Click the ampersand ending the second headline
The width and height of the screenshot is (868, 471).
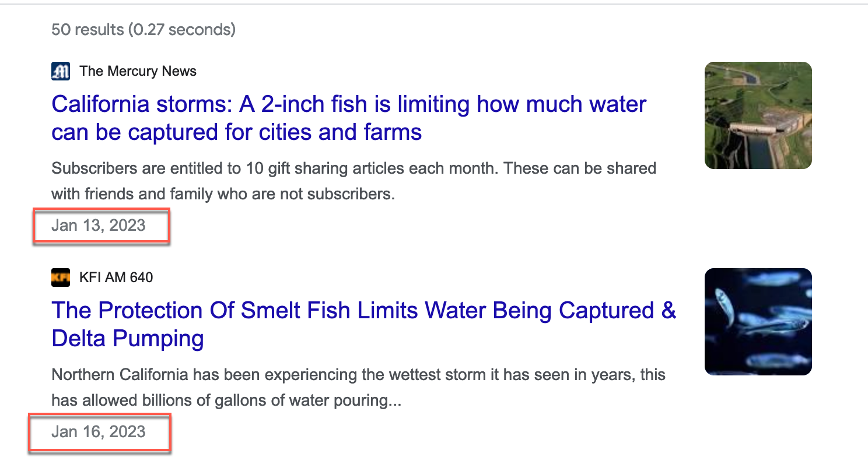coord(668,311)
